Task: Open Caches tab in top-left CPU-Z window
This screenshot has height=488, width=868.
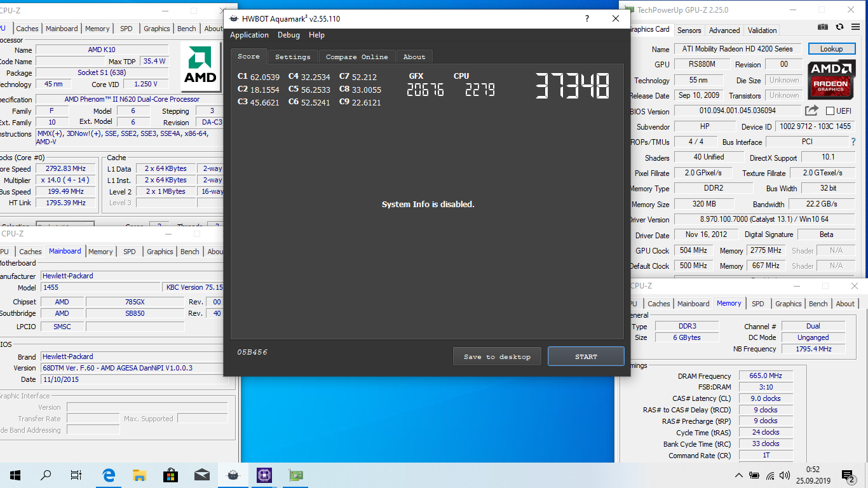Action: pos(27,29)
